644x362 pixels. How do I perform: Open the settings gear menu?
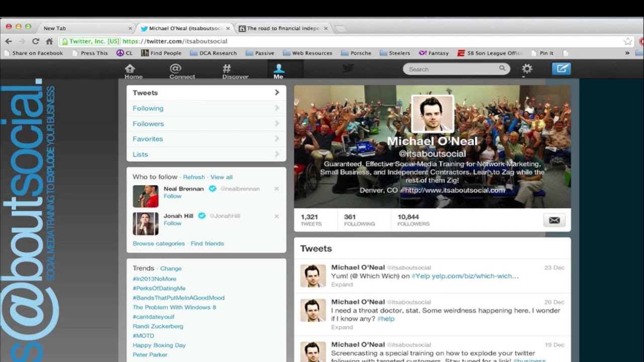click(x=527, y=69)
